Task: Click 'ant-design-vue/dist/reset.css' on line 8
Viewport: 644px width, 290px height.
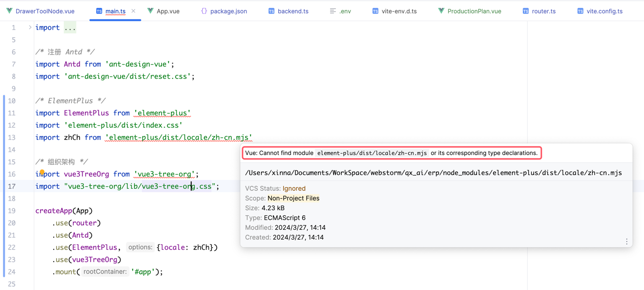Action: [x=127, y=76]
